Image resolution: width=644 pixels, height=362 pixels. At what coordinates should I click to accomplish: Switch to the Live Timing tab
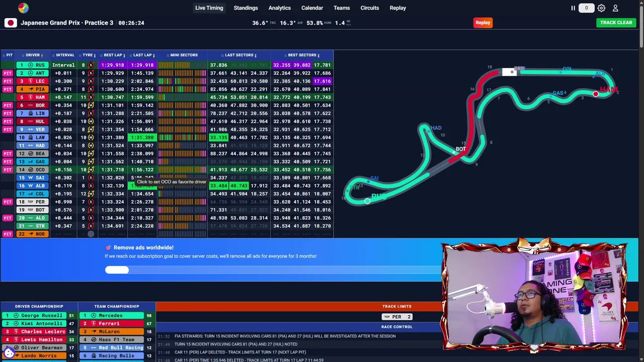(209, 8)
